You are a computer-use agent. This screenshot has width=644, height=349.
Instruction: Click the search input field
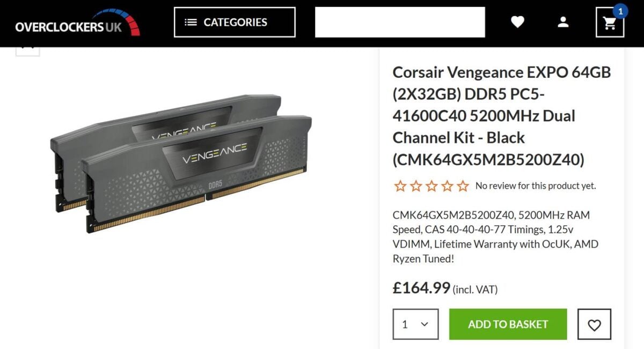(x=399, y=21)
